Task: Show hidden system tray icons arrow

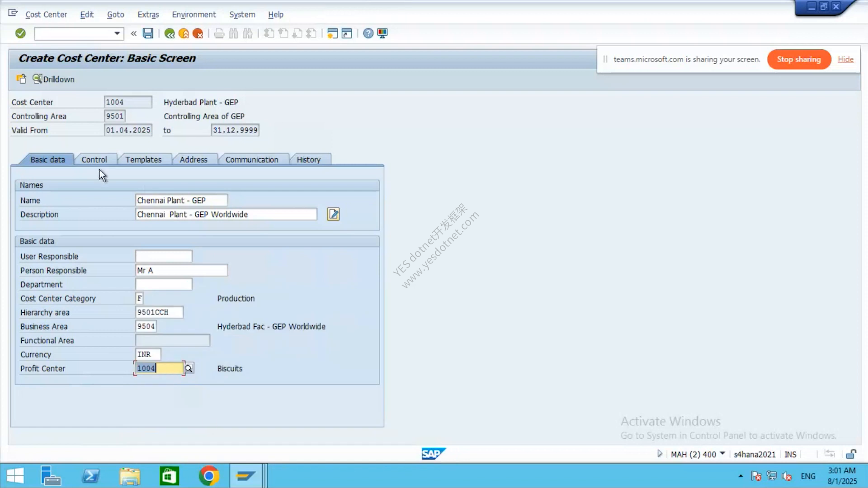Action: [741, 476]
